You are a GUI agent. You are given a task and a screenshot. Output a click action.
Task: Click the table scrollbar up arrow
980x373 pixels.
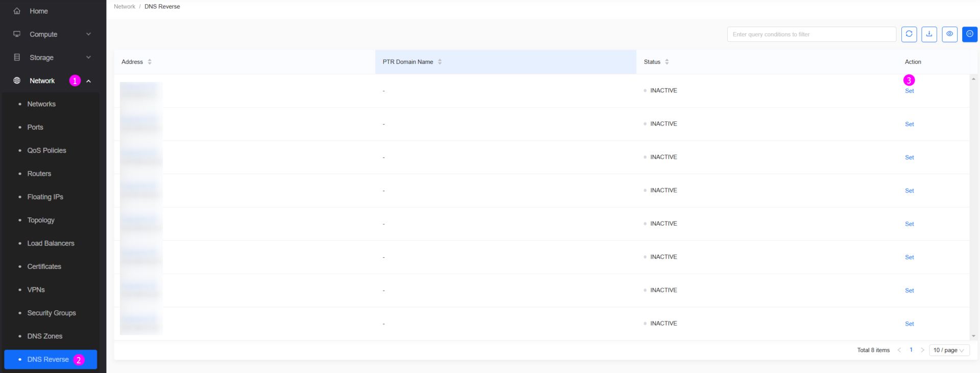click(973, 79)
